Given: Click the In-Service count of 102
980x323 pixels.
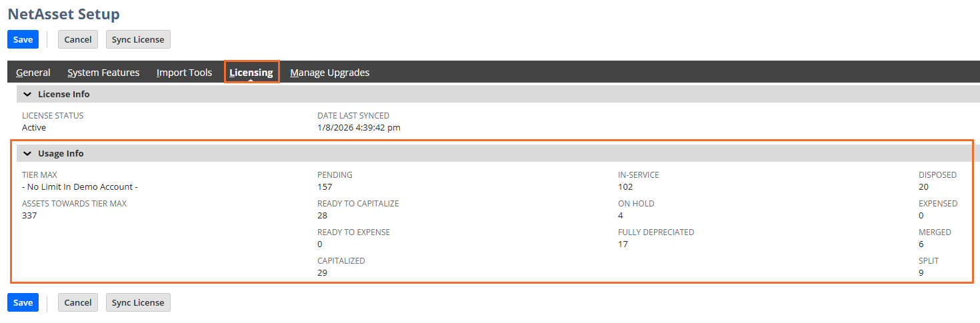Looking at the screenshot, I should click(x=625, y=187).
